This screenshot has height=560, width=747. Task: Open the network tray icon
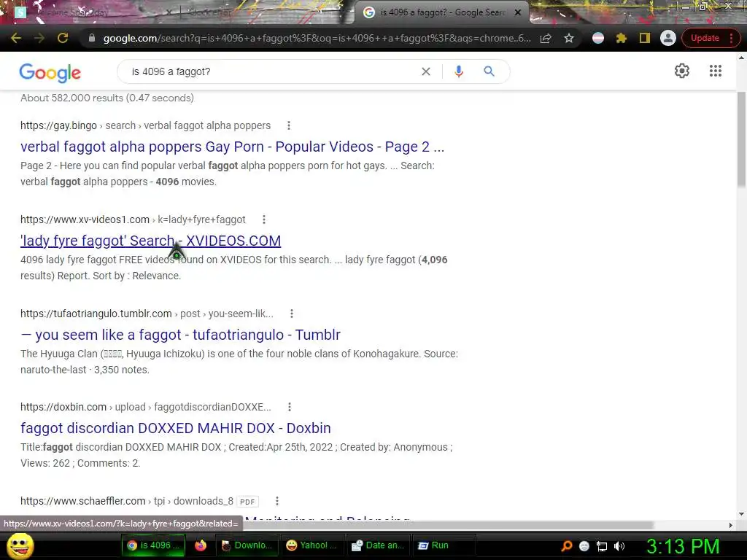point(602,546)
